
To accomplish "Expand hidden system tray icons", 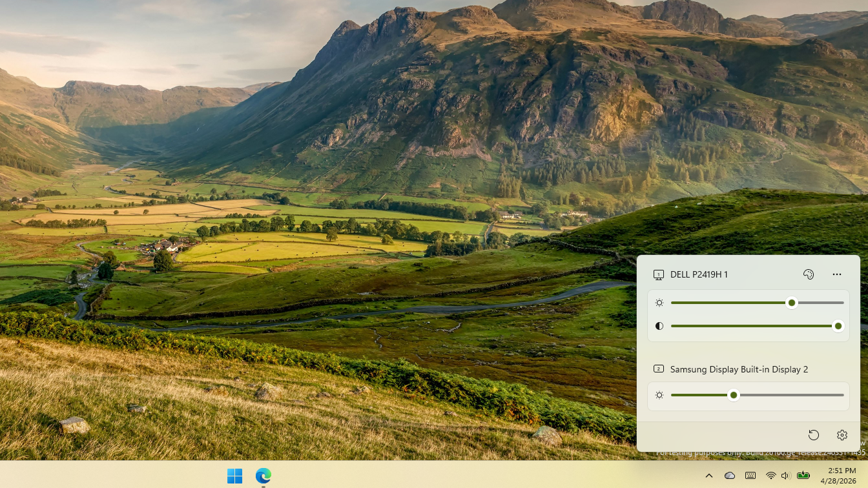I will 709,476.
